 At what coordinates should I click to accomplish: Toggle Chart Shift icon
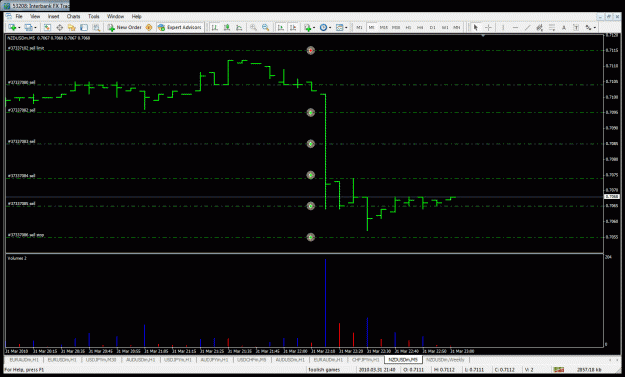293,27
